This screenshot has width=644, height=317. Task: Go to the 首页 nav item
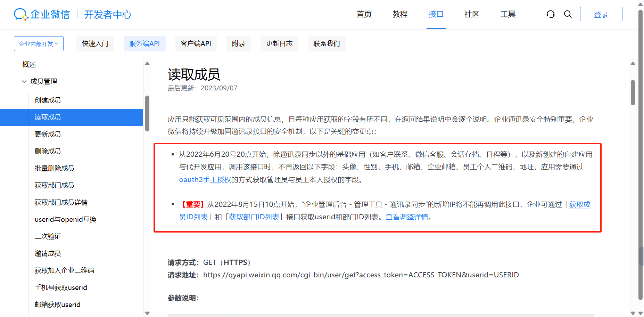click(x=364, y=14)
